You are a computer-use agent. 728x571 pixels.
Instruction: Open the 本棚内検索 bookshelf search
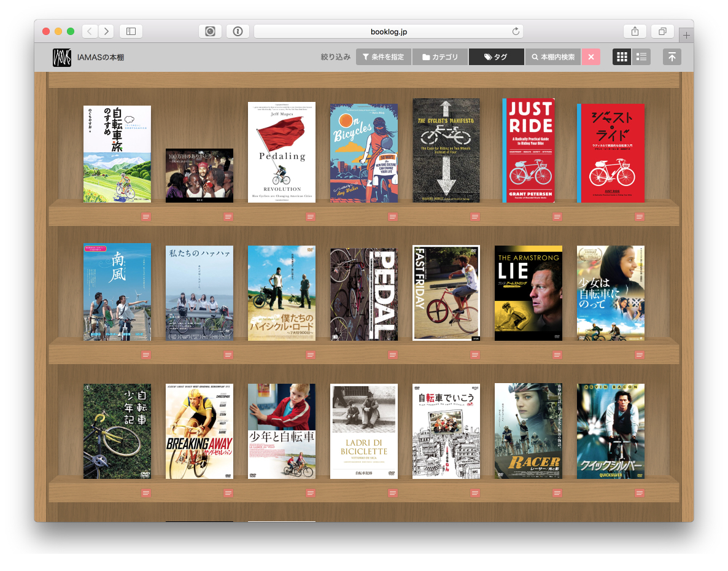click(x=553, y=57)
